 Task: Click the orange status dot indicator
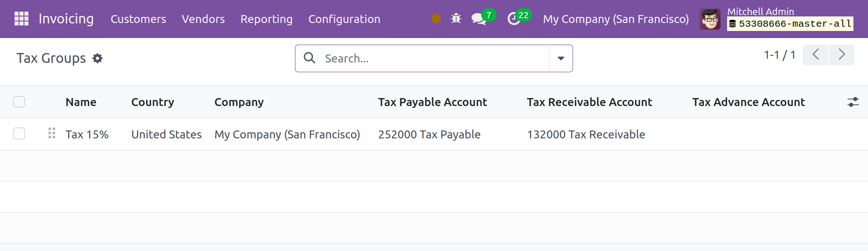tap(436, 19)
